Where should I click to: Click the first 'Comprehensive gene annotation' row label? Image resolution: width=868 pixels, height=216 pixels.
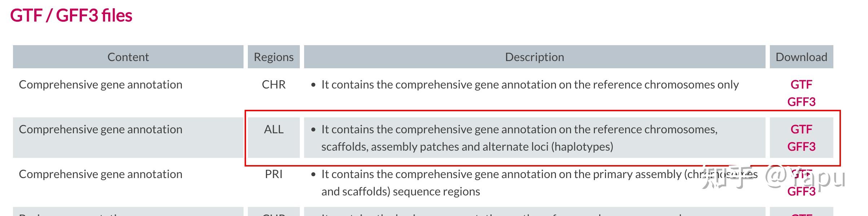(x=101, y=85)
